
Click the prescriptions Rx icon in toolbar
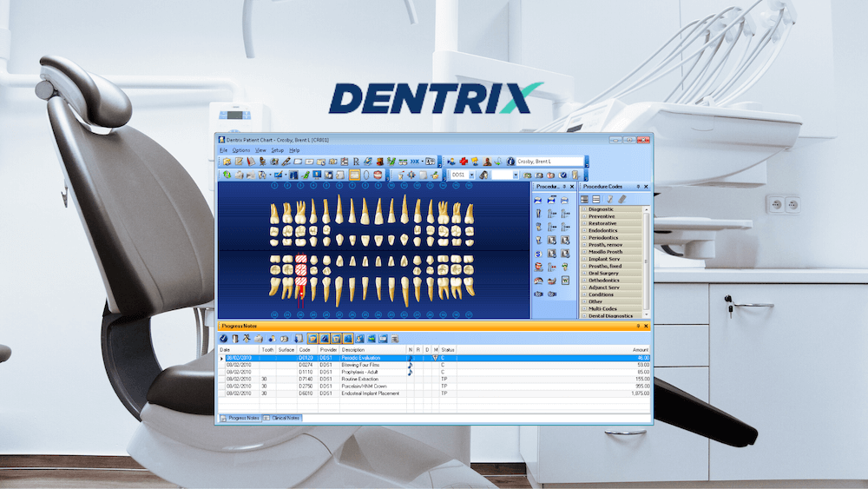[356, 162]
